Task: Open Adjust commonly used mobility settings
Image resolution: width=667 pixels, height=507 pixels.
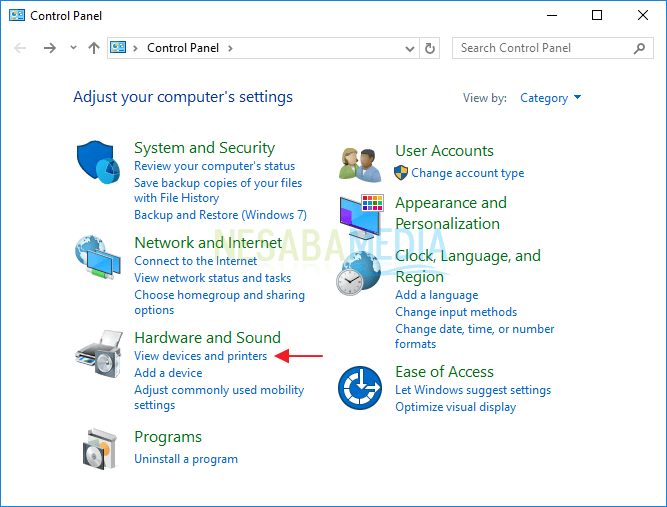Action: pyautogui.click(x=219, y=397)
